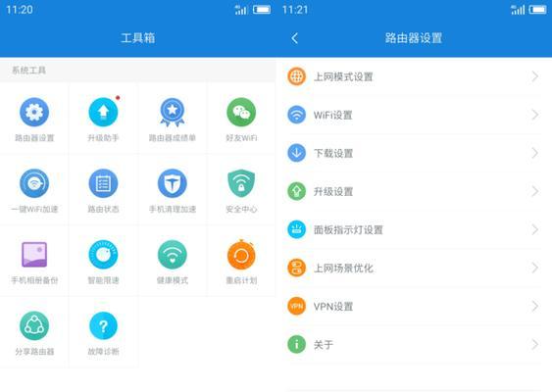Expand the 关于 row chevron
Screen dimensions: 552x392
click(535, 345)
